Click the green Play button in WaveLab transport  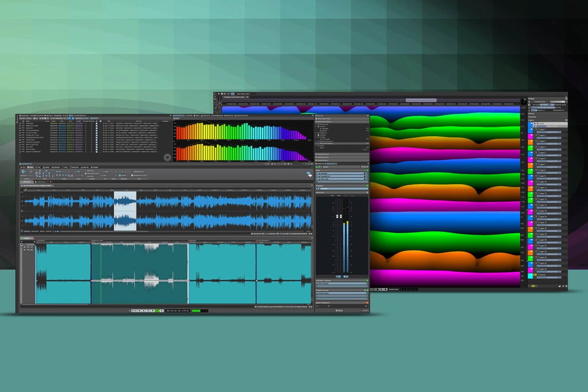point(157,311)
